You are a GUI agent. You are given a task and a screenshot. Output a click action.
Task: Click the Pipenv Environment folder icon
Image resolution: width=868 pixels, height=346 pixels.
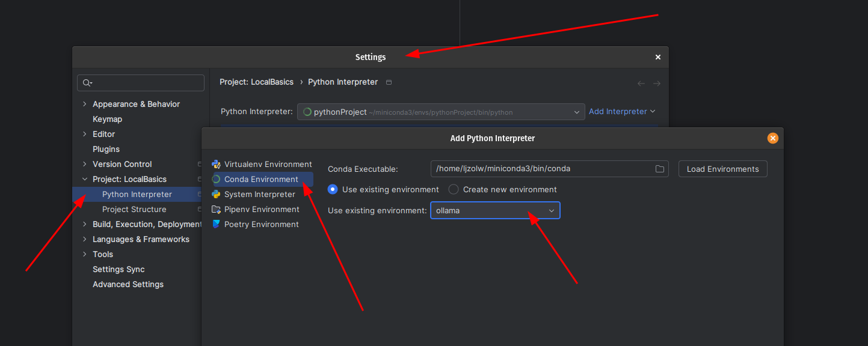[x=216, y=209]
